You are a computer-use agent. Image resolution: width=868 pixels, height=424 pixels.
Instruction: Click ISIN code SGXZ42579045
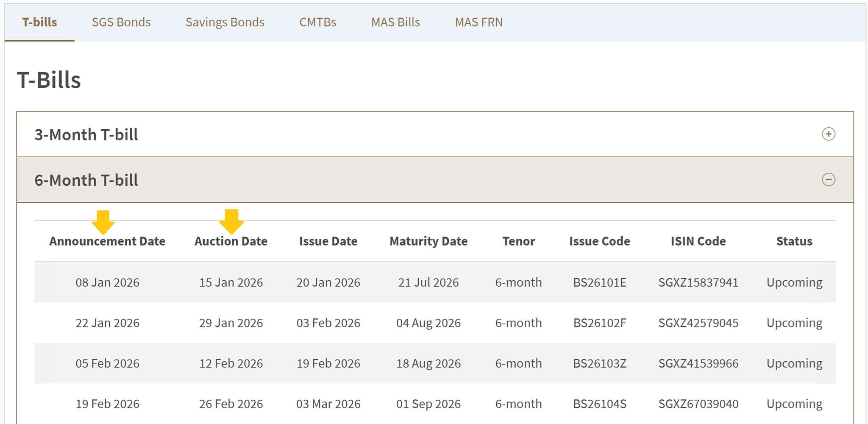click(x=698, y=323)
